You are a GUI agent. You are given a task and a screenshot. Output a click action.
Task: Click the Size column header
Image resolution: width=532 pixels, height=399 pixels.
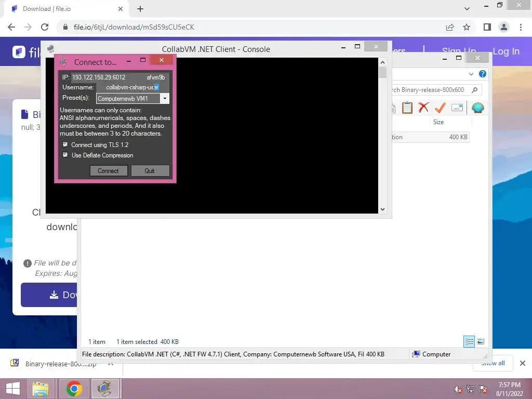438,122
